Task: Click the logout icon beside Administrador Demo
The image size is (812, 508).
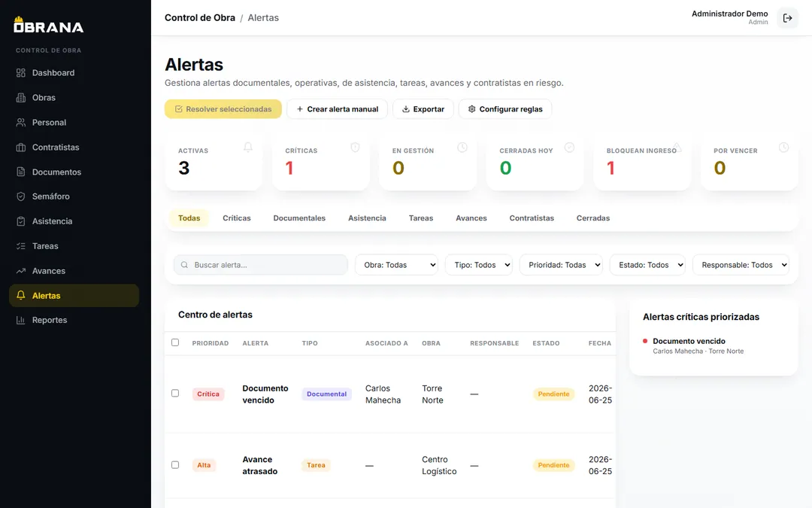Action: click(787, 18)
